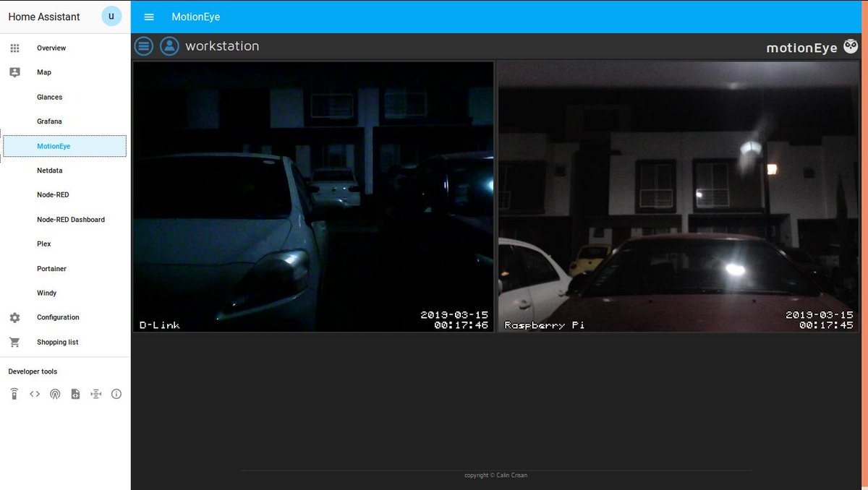Select the MotionEye sidebar item
Image resolution: width=868 pixels, height=490 pixels.
point(65,146)
